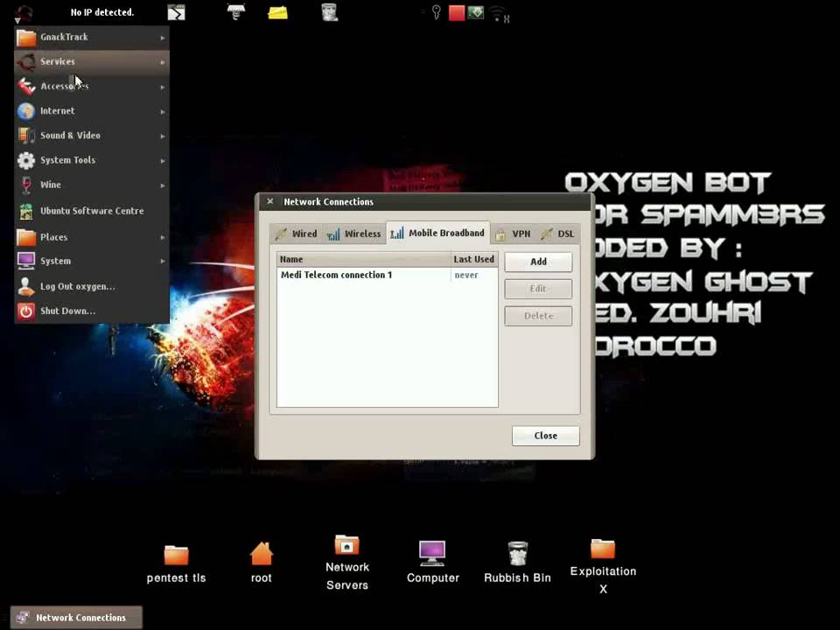
Task: Expand Sound & Video submenu arrow
Action: (x=163, y=136)
